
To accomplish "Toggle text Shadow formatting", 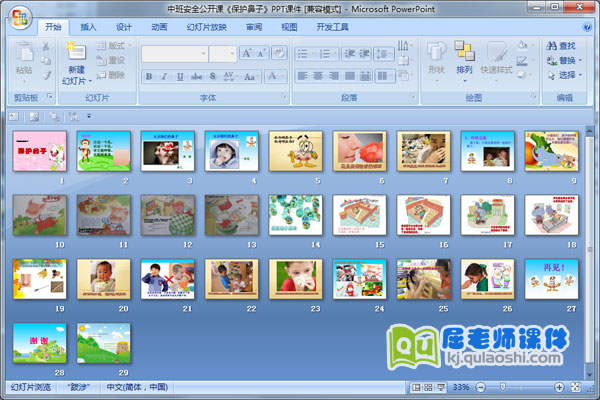I will [213, 76].
